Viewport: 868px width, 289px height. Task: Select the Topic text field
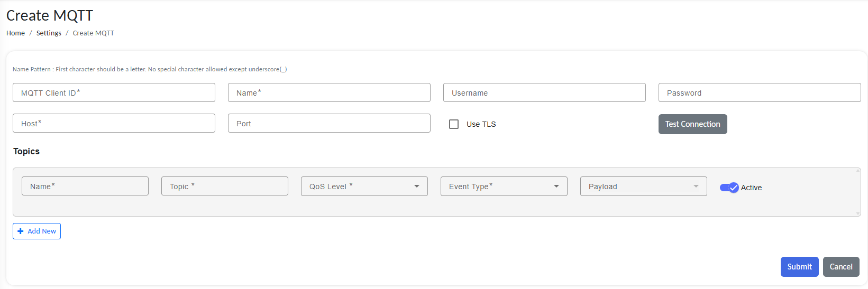point(224,187)
